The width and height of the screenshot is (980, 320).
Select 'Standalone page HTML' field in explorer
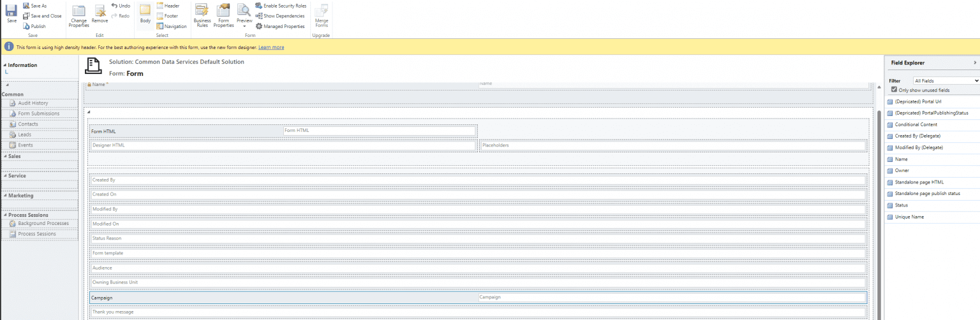919,182
